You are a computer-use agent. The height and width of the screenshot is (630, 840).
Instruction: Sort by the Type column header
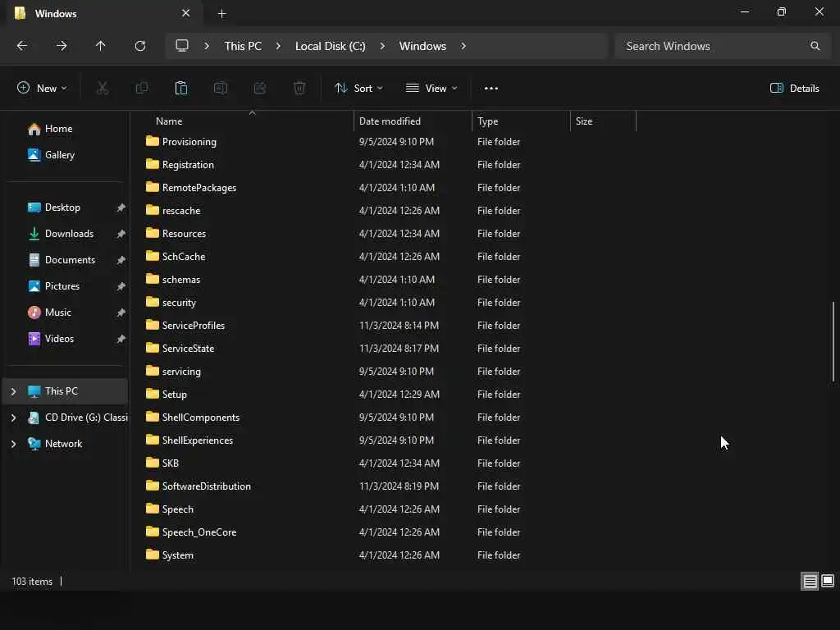[x=521, y=121]
